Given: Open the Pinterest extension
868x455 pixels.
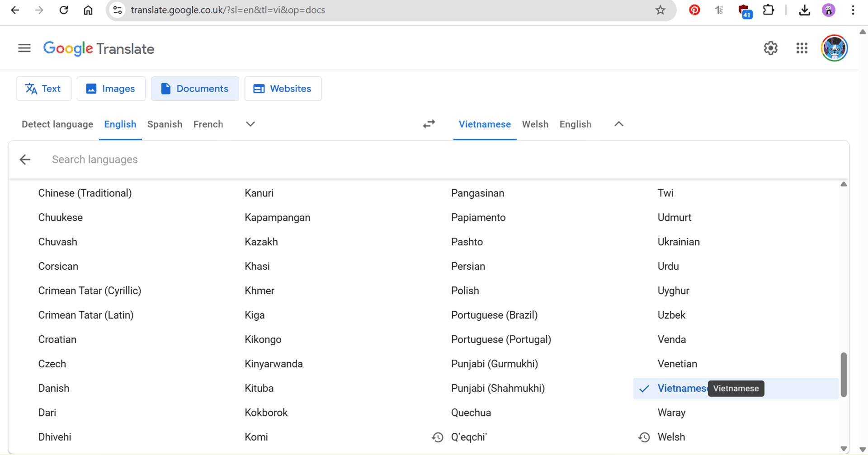Looking at the screenshot, I should click(x=694, y=10).
